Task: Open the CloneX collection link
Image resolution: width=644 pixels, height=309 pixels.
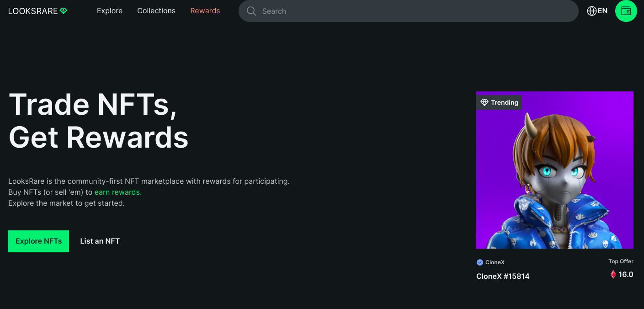Action: [x=495, y=262]
